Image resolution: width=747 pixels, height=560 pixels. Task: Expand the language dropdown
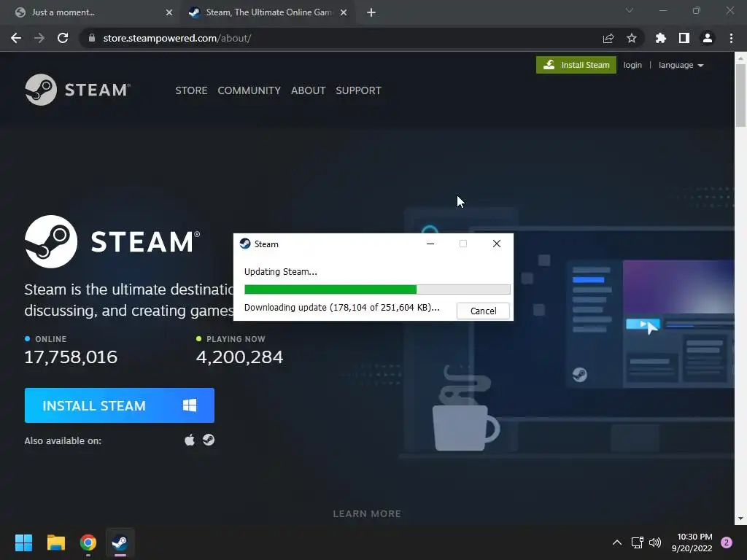681,65
